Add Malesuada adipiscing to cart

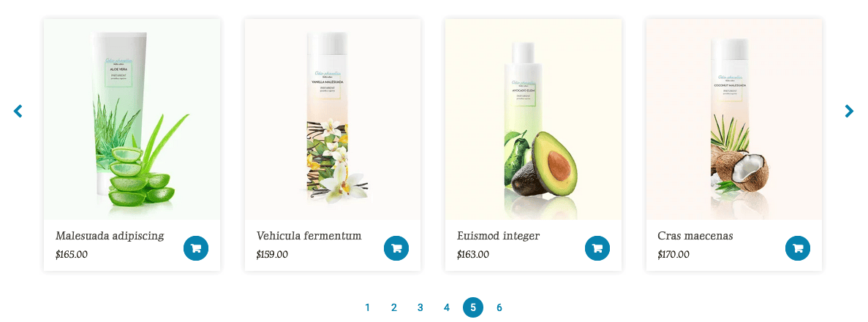(196, 248)
